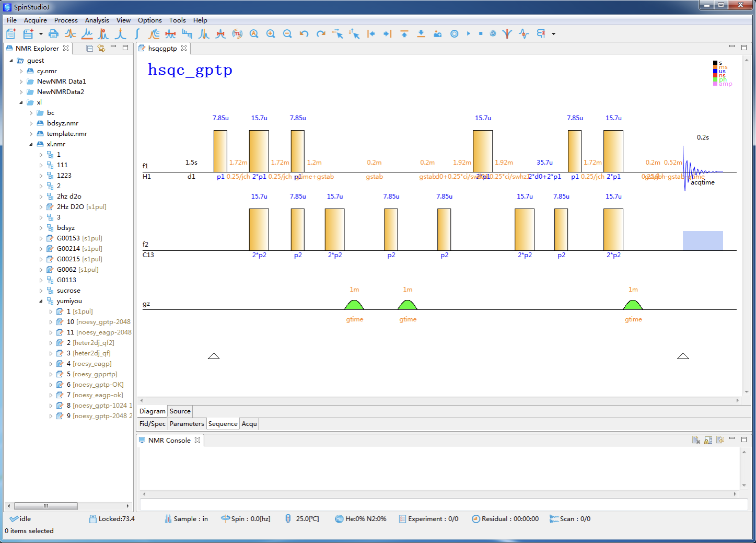Click the Zoom Out magnifier icon
The width and height of the screenshot is (756, 543).
[x=287, y=34]
